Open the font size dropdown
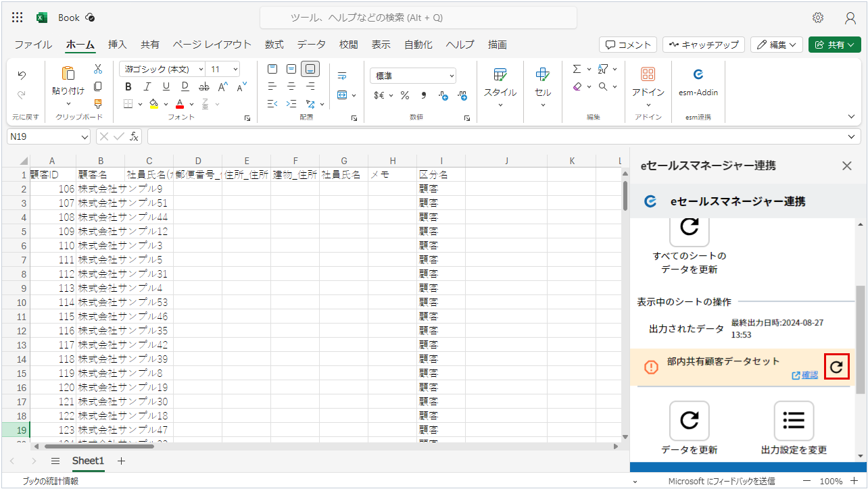This screenshot has width=868, height=489. [235, 70]
